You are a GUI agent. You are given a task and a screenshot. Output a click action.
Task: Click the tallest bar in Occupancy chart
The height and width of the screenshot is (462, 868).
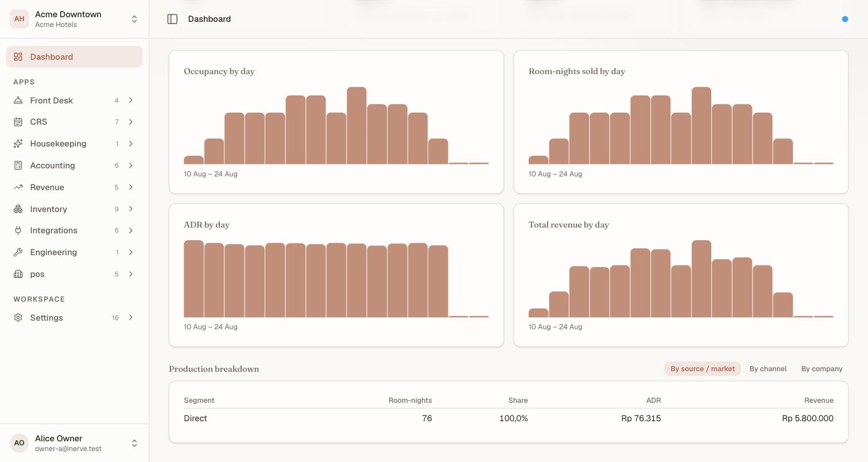pos(356,126)
